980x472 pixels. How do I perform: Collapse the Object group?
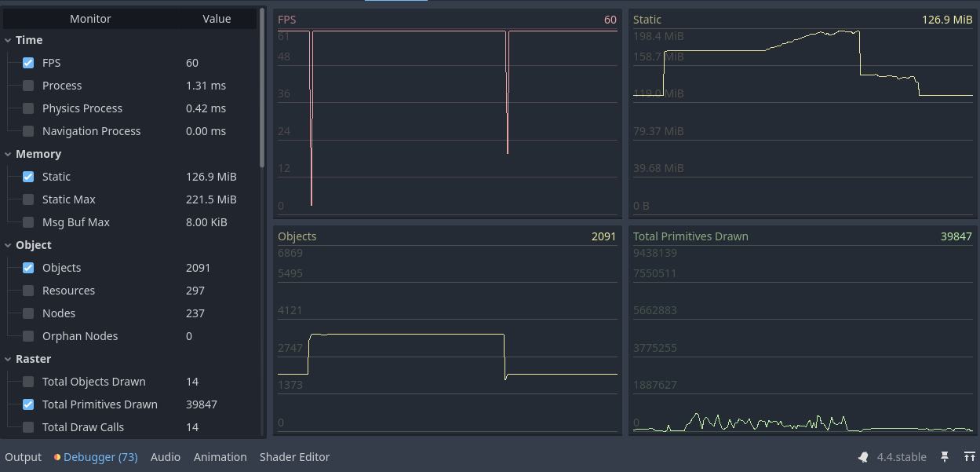(x=8, y=245)
